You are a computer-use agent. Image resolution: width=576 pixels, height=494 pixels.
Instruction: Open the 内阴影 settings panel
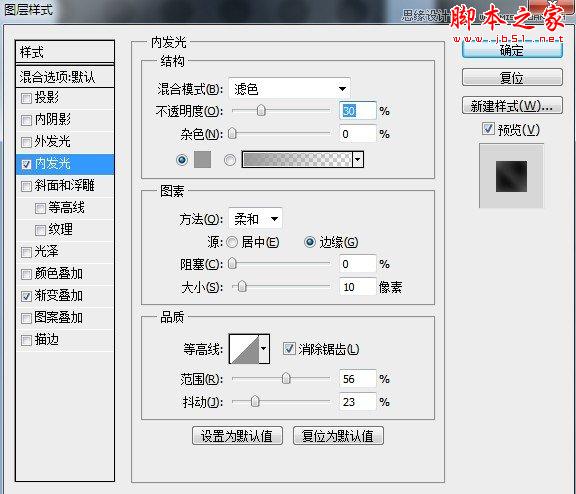click(x=53, y=119)
